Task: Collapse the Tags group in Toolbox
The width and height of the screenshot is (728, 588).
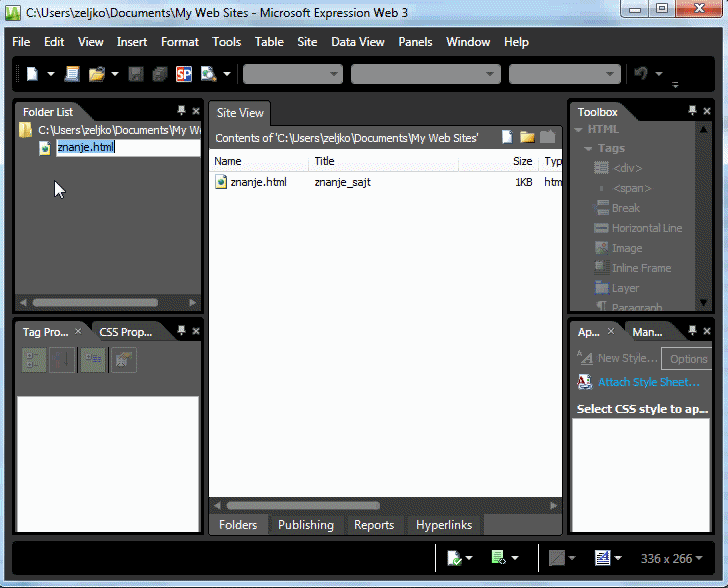Action: [588, 149]
